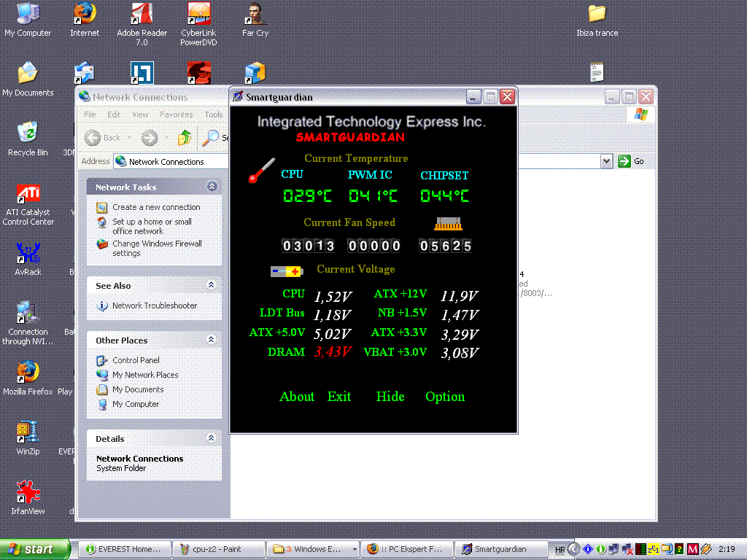The width and height of the screenshot is (747, 560).
Task: Open the Ibiza trance folder
Action: pyautogui.click(x=597, y=14)
